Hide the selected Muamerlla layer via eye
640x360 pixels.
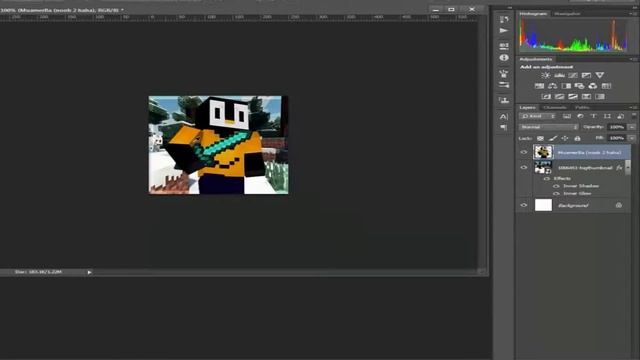[524, 152]
